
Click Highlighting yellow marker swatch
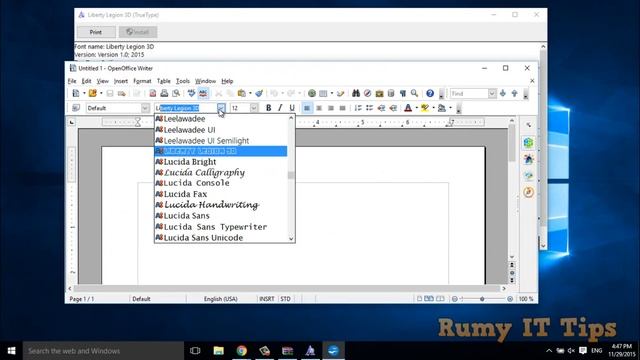[425, 108]
